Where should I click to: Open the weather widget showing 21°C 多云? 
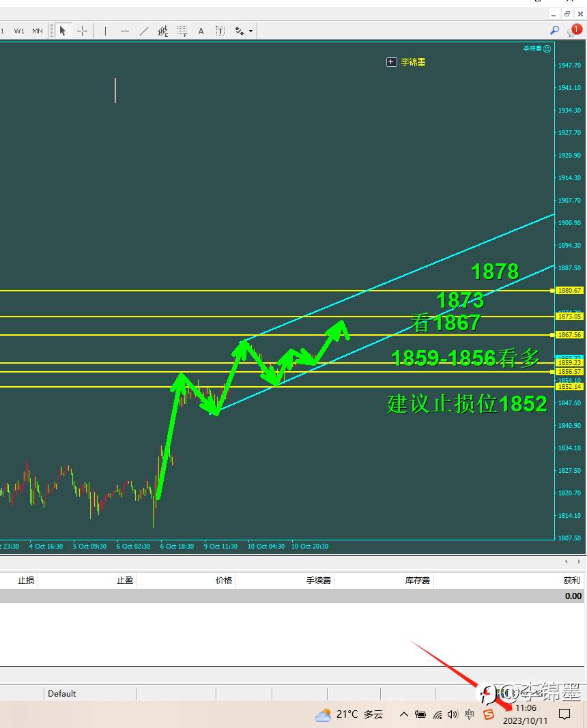(349, 714)
